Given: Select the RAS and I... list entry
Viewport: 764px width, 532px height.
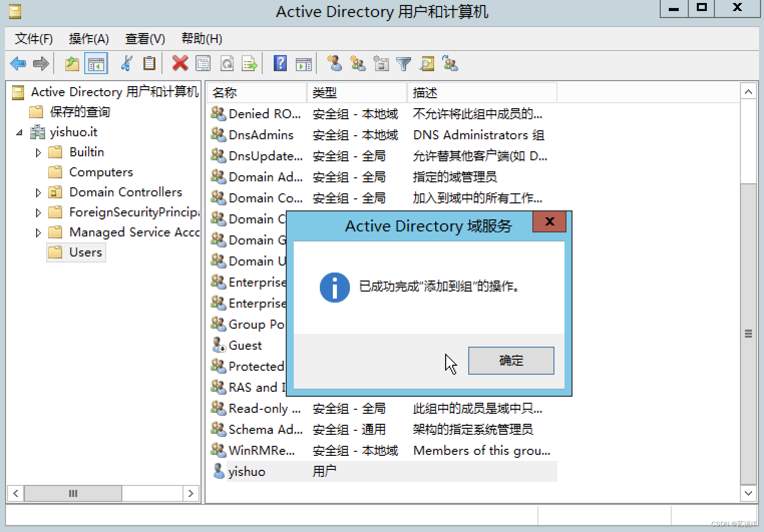Looking at the screenshot, I should (257, 387).
